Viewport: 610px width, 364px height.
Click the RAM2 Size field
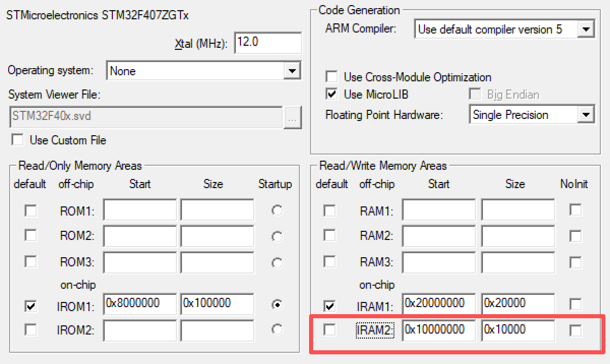[x=518, y=236]
